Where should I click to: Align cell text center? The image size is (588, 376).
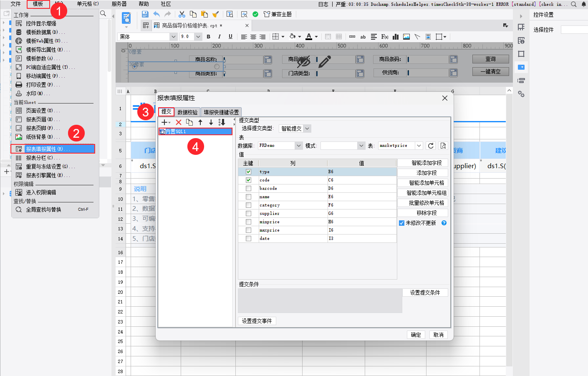click(x=253, y=37)
